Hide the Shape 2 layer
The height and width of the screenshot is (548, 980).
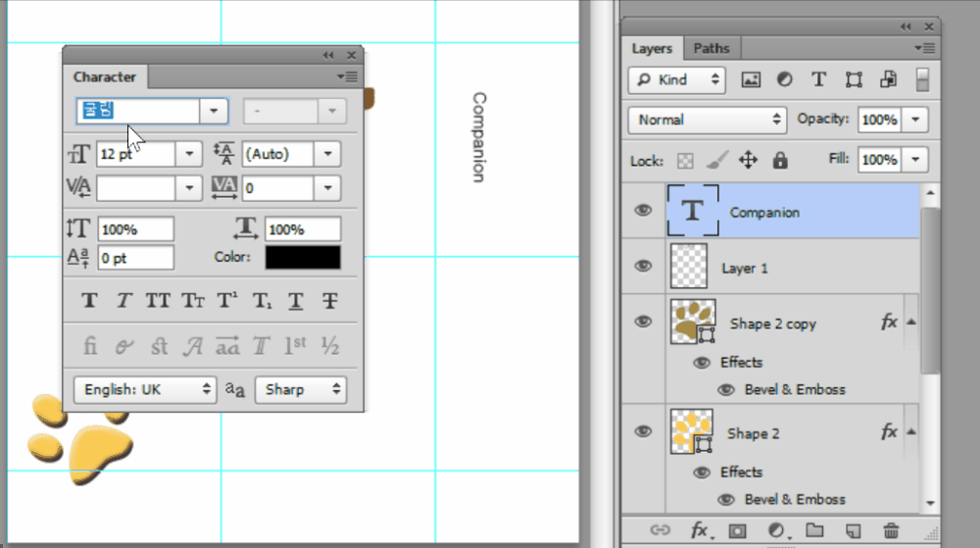coord(643,431)
